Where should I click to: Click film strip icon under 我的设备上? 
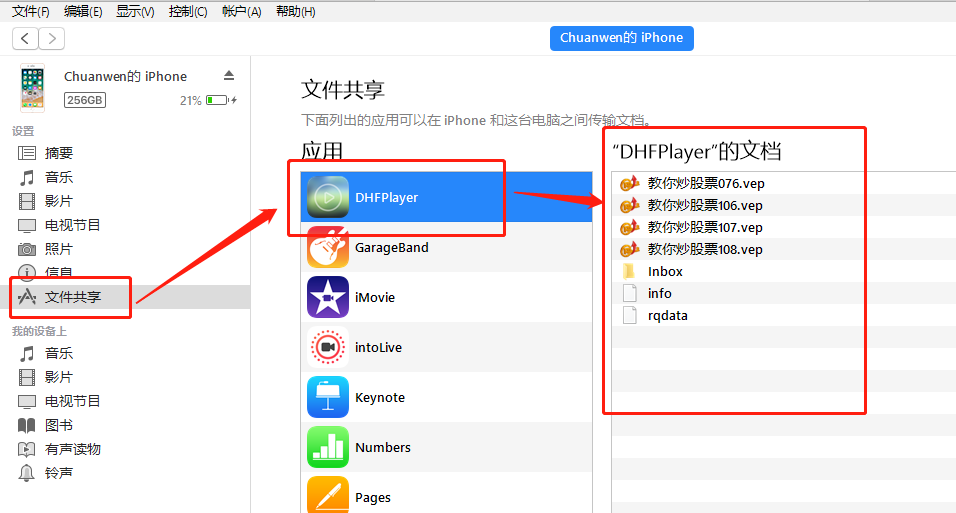tap(27, 378)
